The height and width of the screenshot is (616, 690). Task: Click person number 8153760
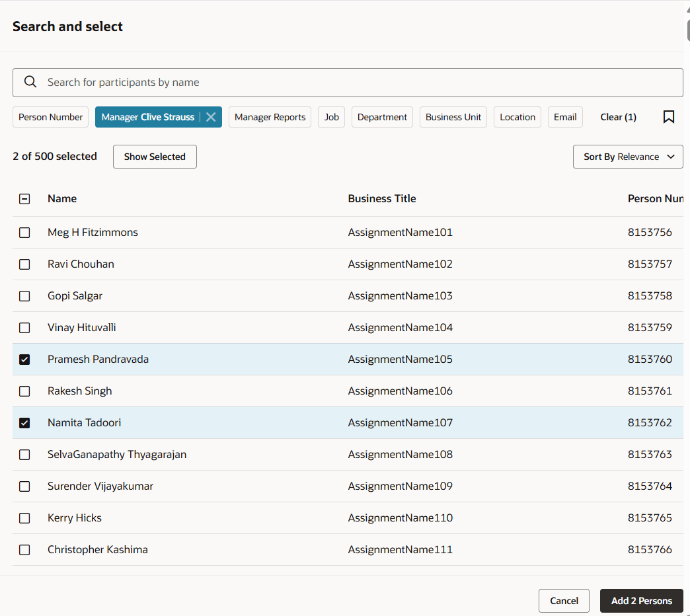(650, 359)
